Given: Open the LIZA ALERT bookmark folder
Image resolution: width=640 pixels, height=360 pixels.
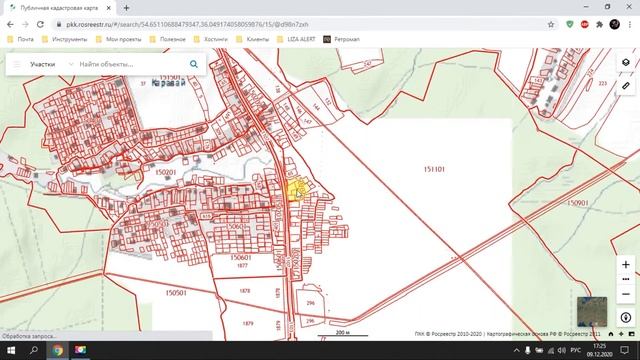Looking at the screenshot, I should tap(296, 39).
